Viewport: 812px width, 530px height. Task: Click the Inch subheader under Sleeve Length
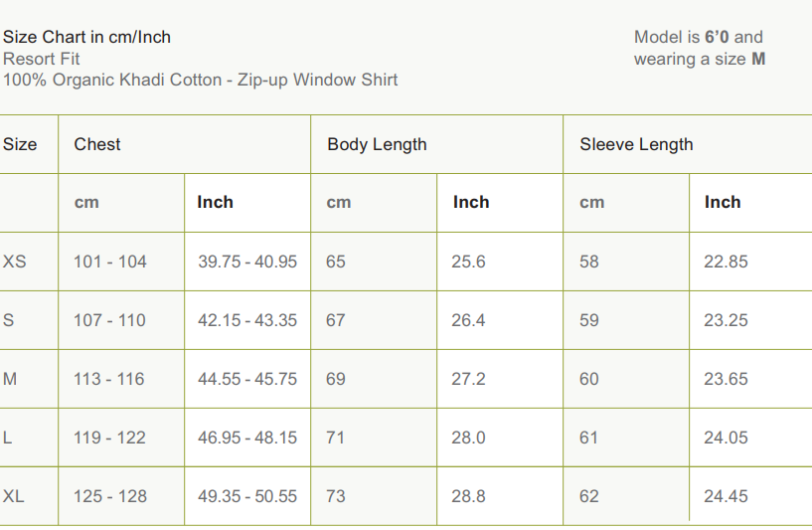[x=723, y=202]
